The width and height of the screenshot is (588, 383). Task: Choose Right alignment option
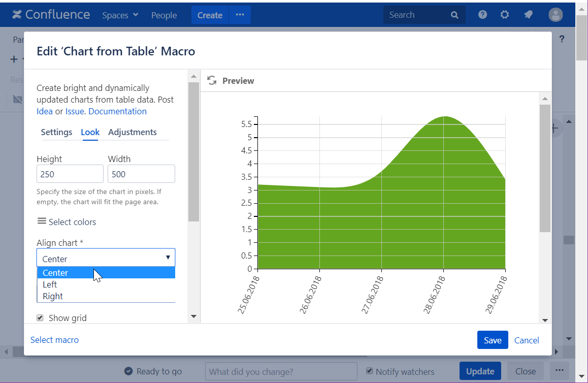pos(53,296)
